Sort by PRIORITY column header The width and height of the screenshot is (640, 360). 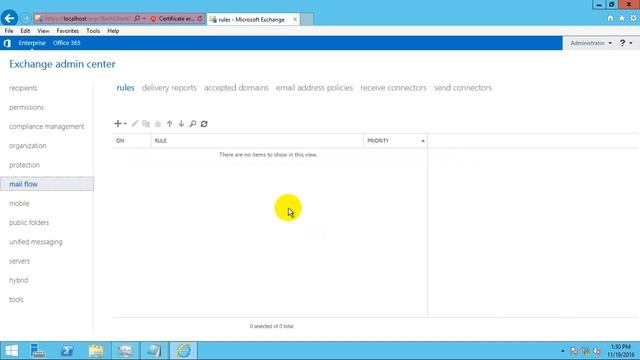[x=395, y=141]
